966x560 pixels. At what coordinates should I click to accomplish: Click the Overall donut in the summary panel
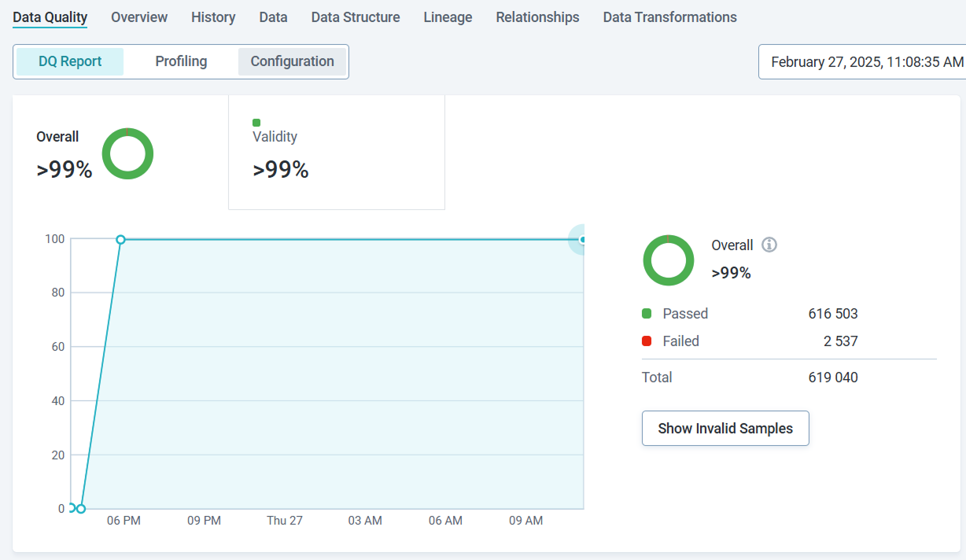668,260
